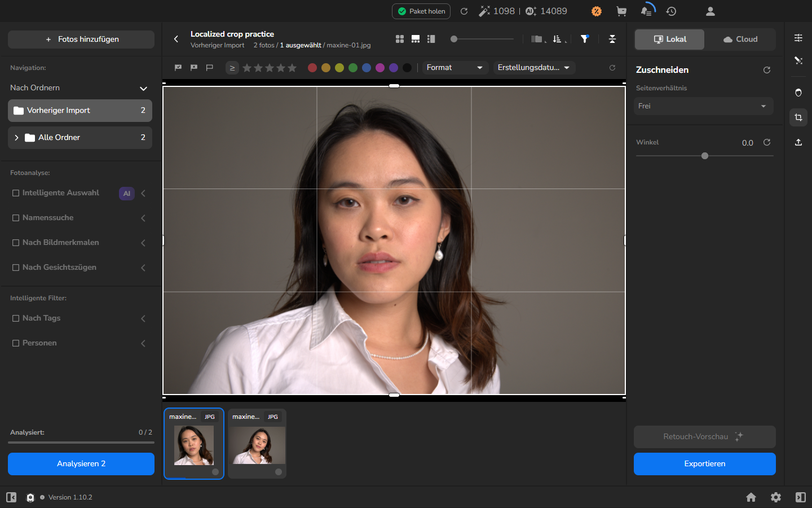Screen dimensions: 812x508
Task: Reset the crop with Zuschneiden refresh icon
Action: [x=767, y=70]
